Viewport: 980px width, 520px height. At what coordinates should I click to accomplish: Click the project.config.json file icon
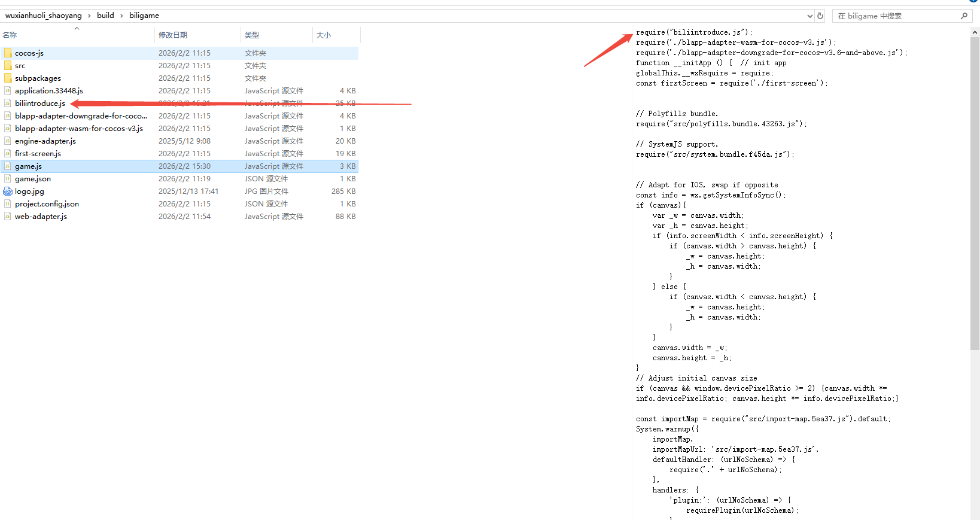[x=8, y=204]
